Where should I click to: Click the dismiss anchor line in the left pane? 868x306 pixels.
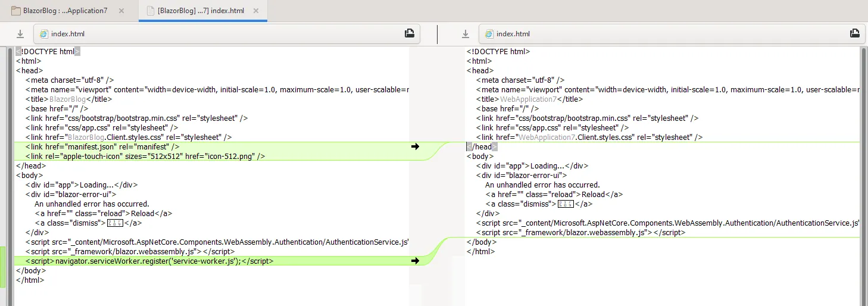(x=88, y=223)
